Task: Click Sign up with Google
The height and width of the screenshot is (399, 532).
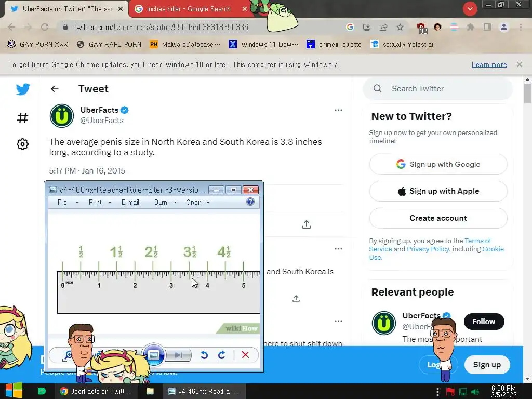Action: click(438, 164)
